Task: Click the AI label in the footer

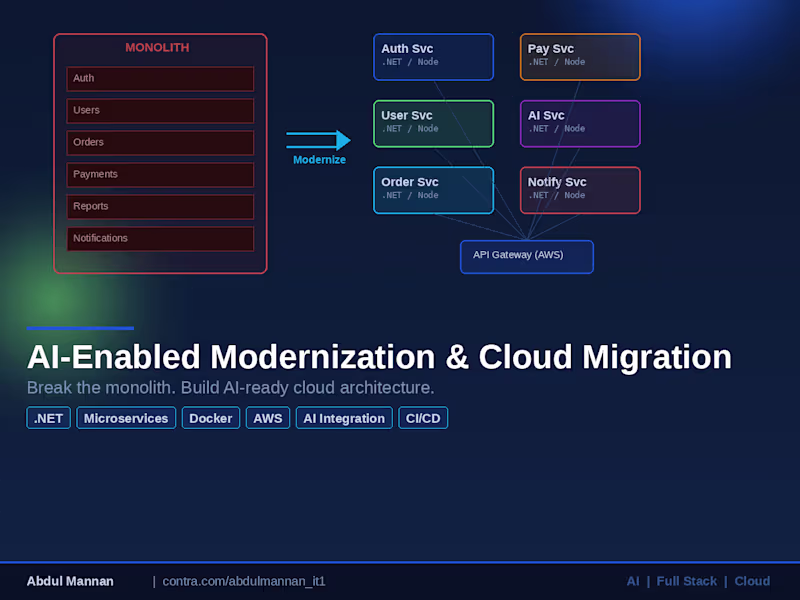Action: 633,581
